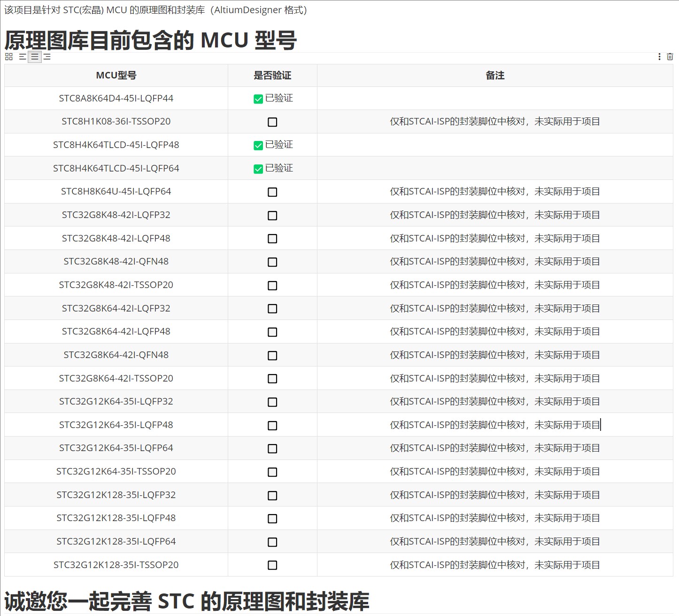The image size is (679, 616).
Task: Open the table's more options menu
Action: [x=660, y=57]
